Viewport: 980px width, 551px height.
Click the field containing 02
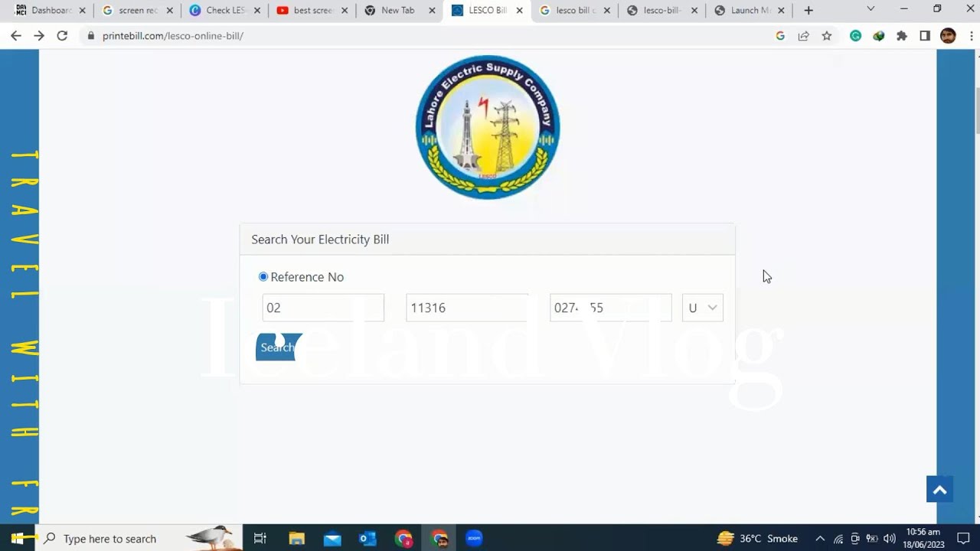point(323,308)
